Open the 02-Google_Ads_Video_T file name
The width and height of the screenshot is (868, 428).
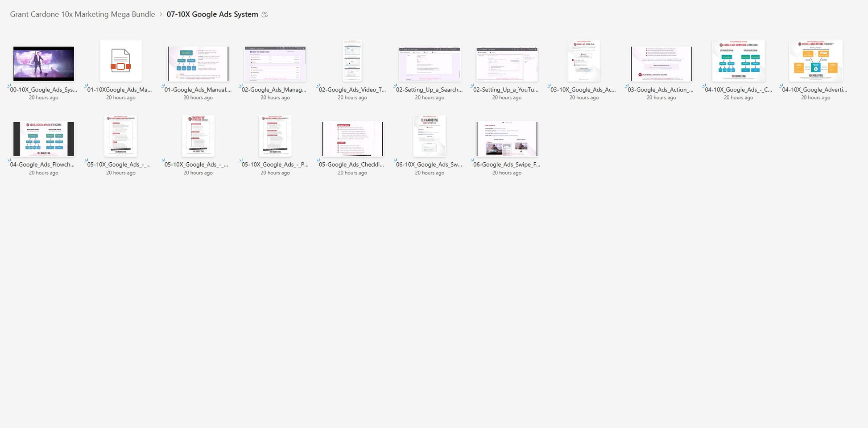352,90
